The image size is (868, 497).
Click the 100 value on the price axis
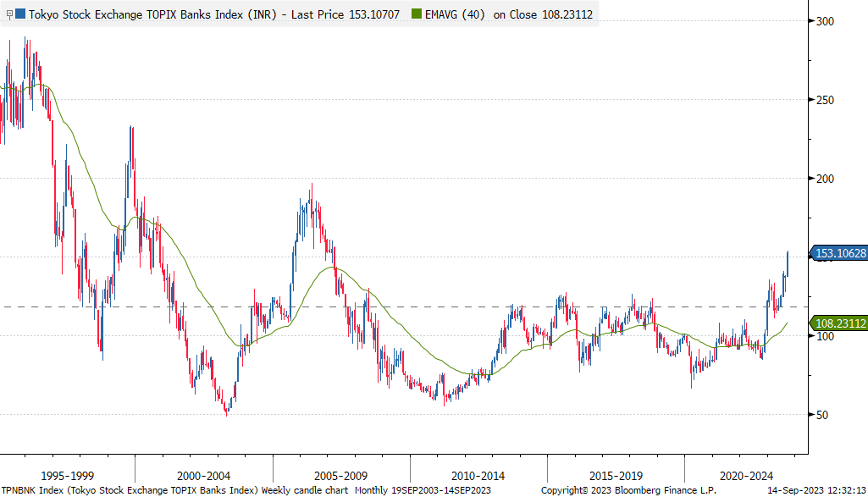[825, 336]
